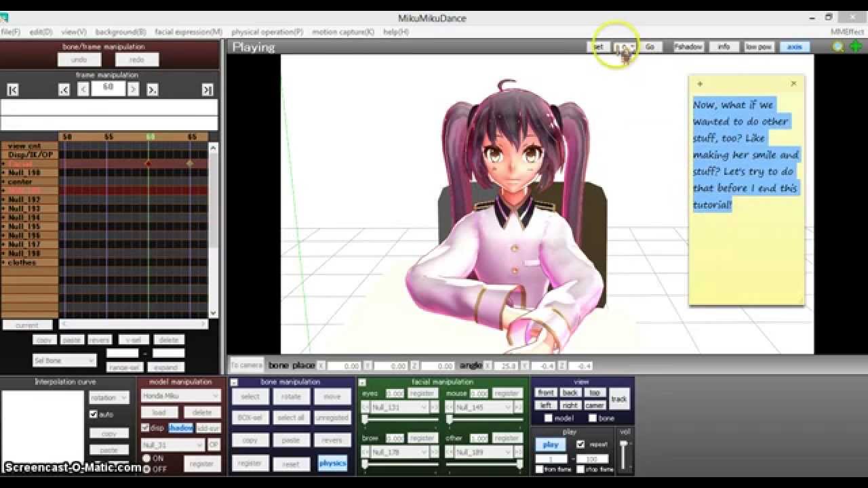Open the Sel Bone dropdown
868x488 pixels.
(x=64, y=360)
